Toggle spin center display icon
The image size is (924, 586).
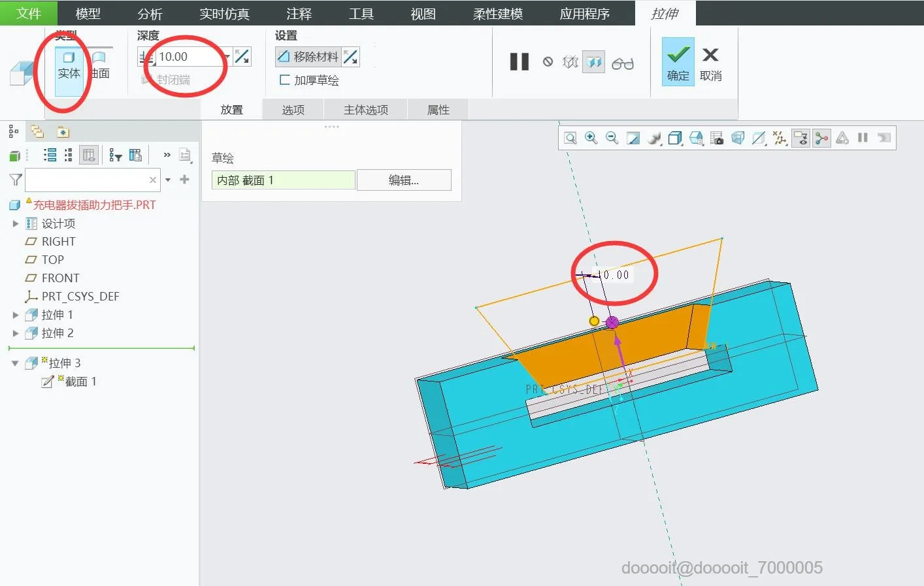[x=821, y=138]
